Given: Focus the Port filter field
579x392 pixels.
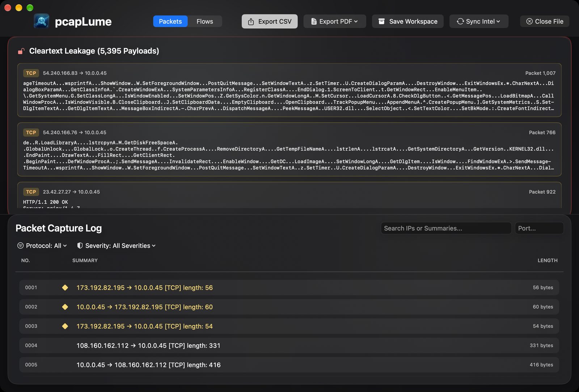Looking at the screenshot, I should [x=539, y=228].
